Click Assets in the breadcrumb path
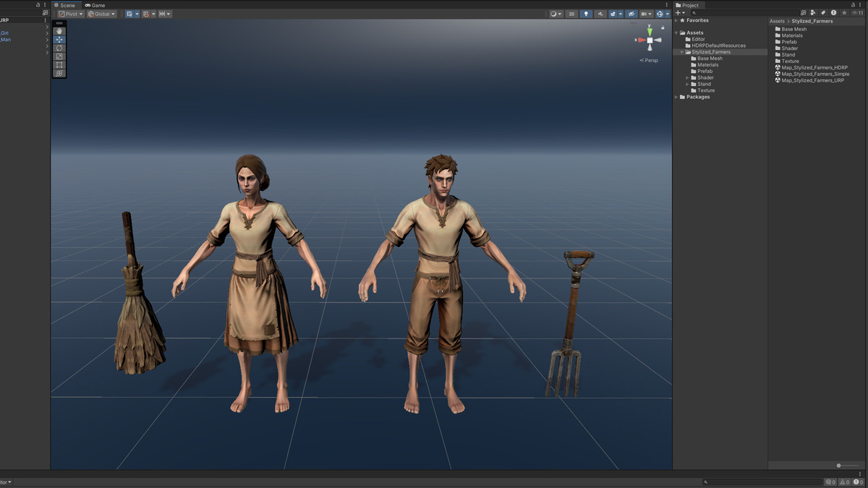The image size is (868, 488). tap(777, 21)
